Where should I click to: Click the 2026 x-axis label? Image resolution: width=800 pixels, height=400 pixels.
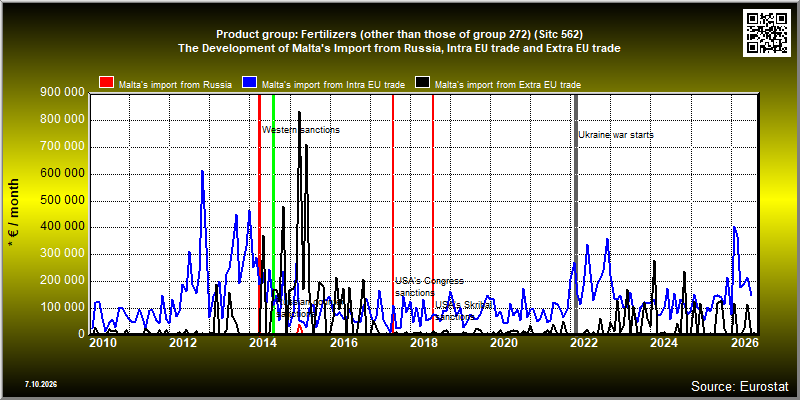(743, 342)
